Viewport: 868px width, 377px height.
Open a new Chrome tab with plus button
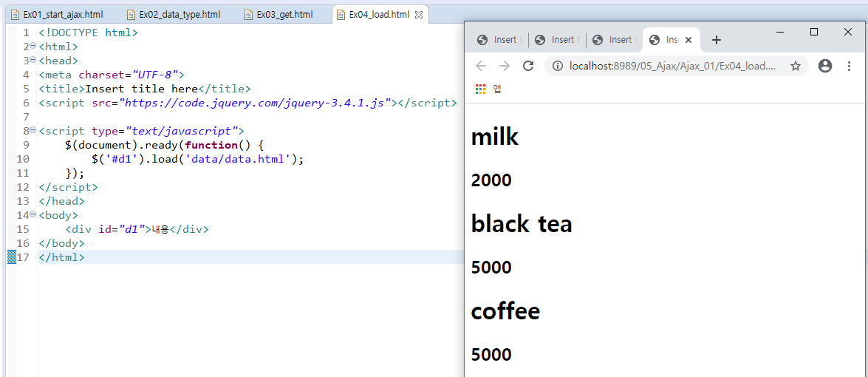pos(717,40)
